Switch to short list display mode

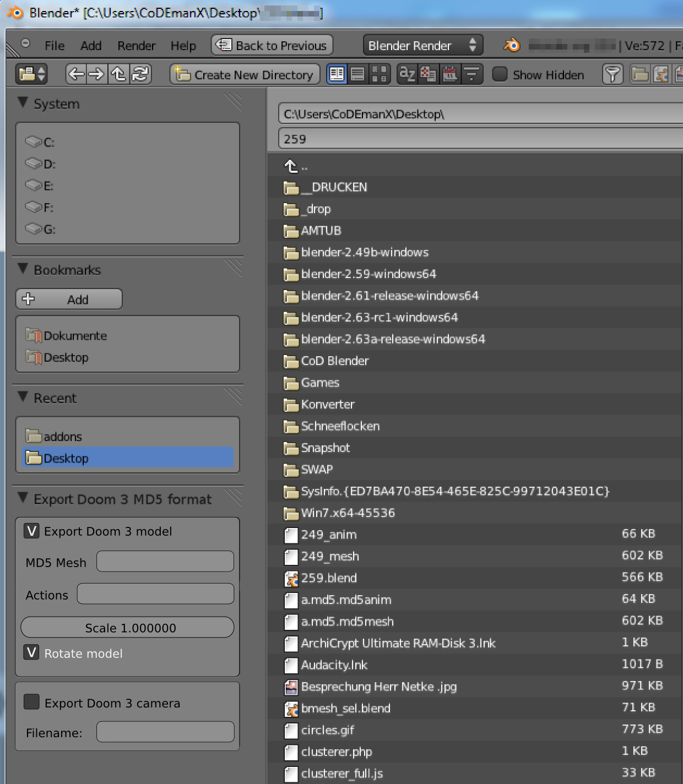(337, 74)
